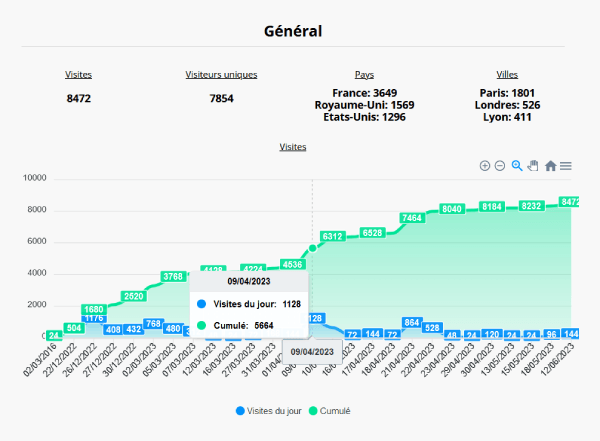Click the x-axis 09/04/2023 crosshair label
600x441 pixels.
coord(312,352)
